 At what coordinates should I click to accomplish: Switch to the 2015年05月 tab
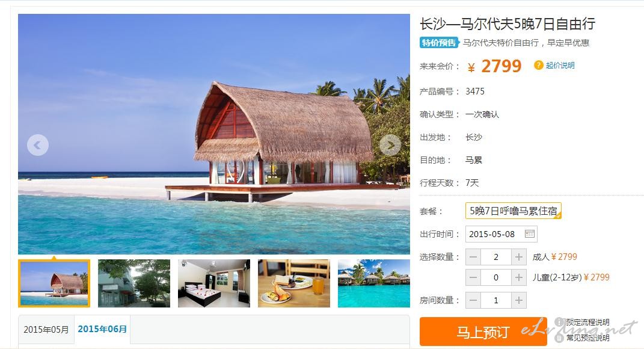(46, 330)
